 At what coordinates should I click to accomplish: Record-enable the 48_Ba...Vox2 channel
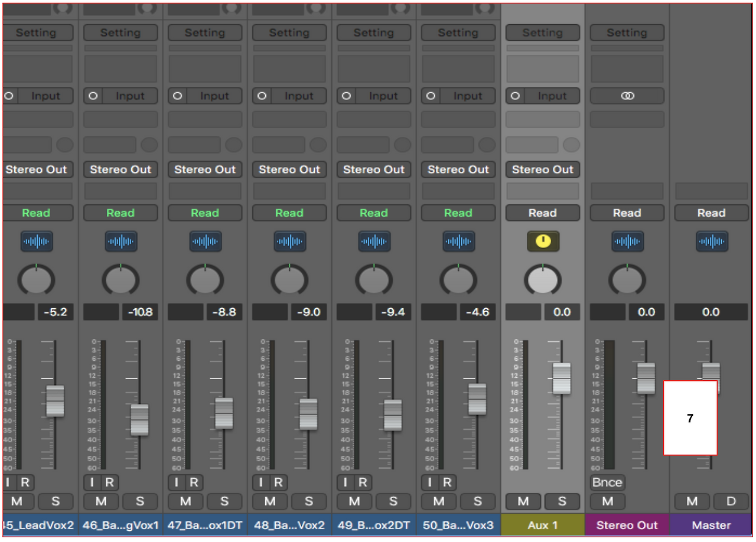tap(278, 482)
